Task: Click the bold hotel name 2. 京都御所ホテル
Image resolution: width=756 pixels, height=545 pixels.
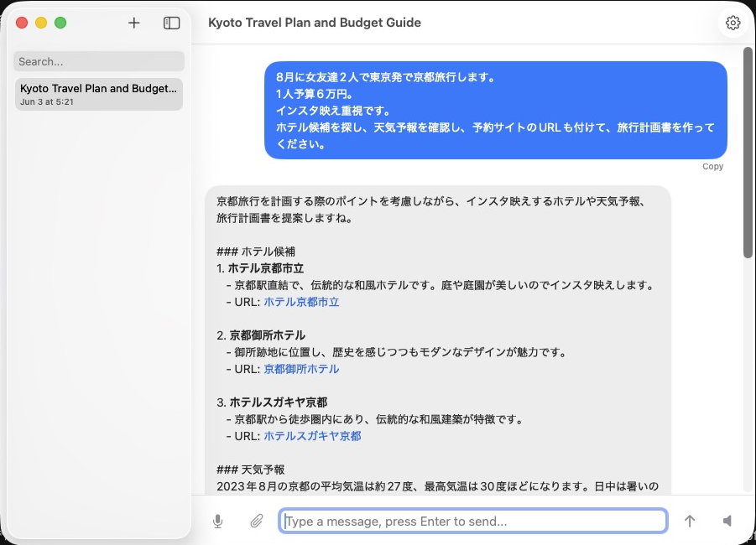Action: (x=261, y=335)
